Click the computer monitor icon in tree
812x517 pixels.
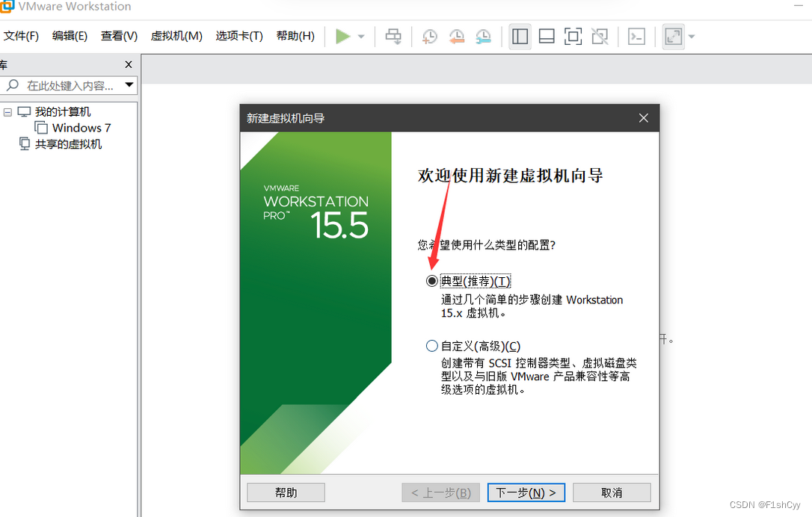point(25,112)
